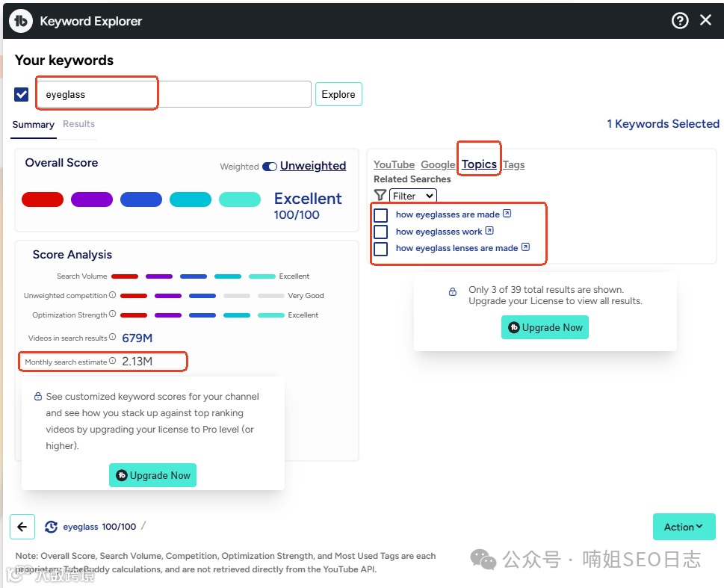This screenshot has width=724, height=588.
Task: Open external link icon for 'how eyeglasses are made'
Action: click(507, 214)
